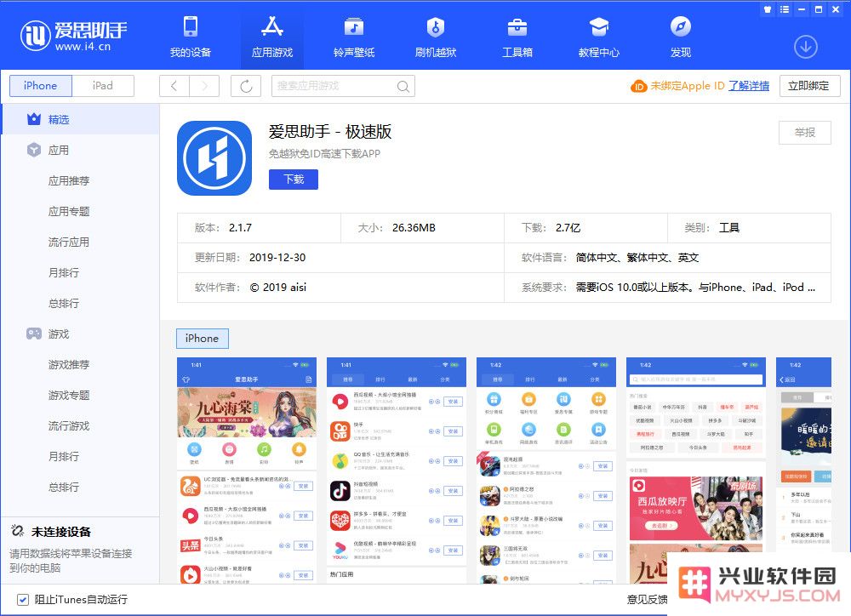The image size is (851, 616).
Task: Switch to the iPhone platform tab
Action: 41,86
